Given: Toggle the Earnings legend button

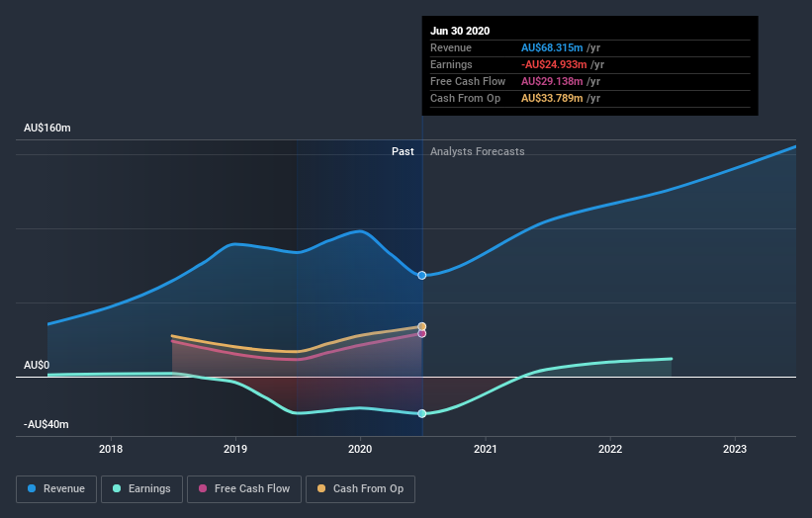Looking at the screenshot, I should tap(141, 489).
